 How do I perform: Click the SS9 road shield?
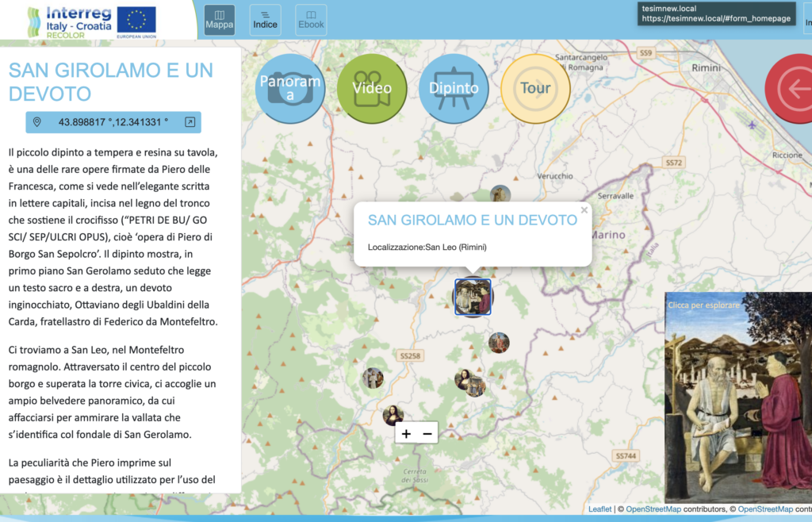pos(645,53)
